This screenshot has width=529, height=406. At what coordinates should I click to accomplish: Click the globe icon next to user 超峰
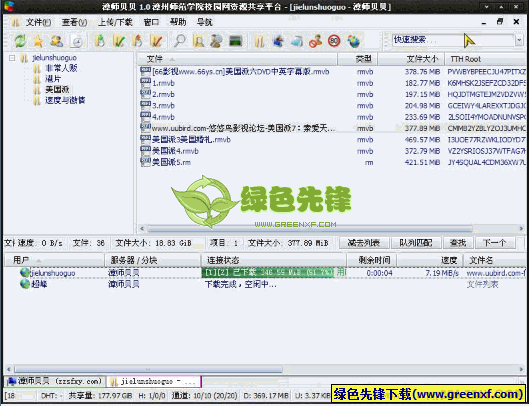pyautogui.click(x=25, y=284)
